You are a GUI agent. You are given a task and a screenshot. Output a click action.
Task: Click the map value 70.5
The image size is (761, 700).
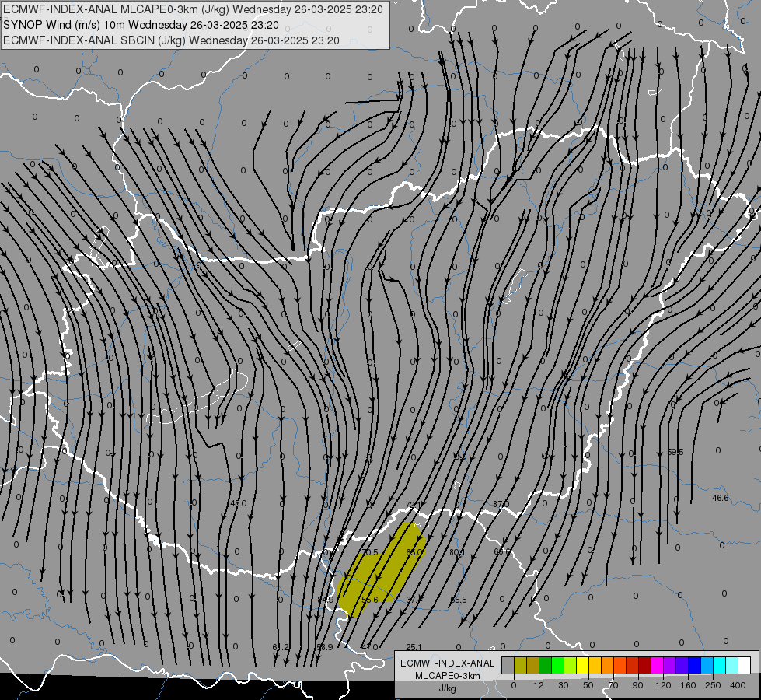(369, 552)
